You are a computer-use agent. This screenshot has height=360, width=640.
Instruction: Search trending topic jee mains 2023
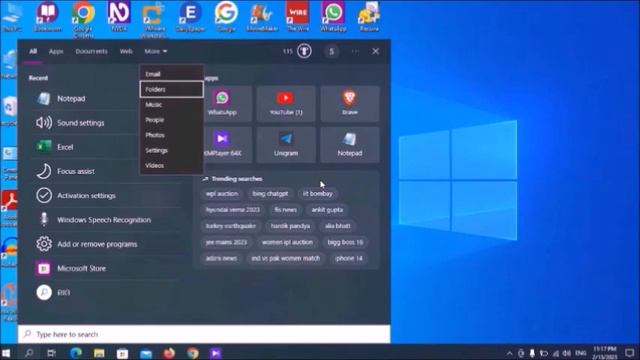click(x=226, y=242)
